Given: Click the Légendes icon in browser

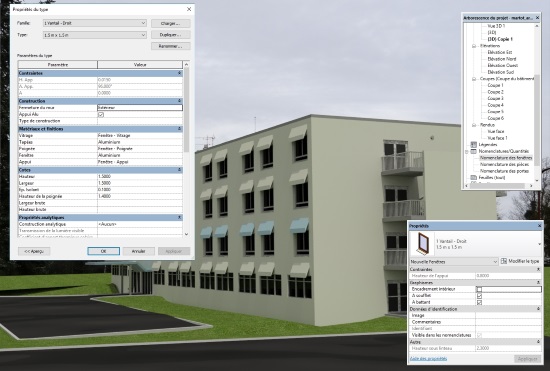Looking at the screenshot, I should coord(474,144).
